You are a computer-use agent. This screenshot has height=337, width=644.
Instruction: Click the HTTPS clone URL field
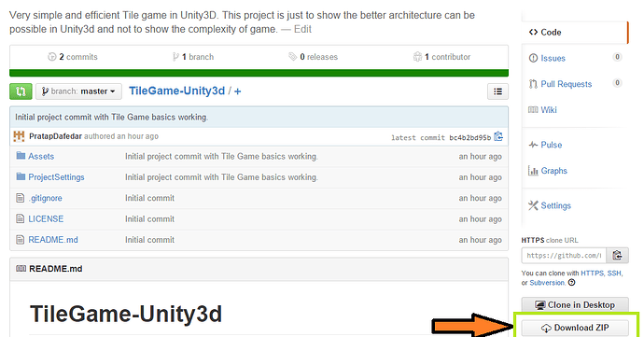[x=564, y=255]
